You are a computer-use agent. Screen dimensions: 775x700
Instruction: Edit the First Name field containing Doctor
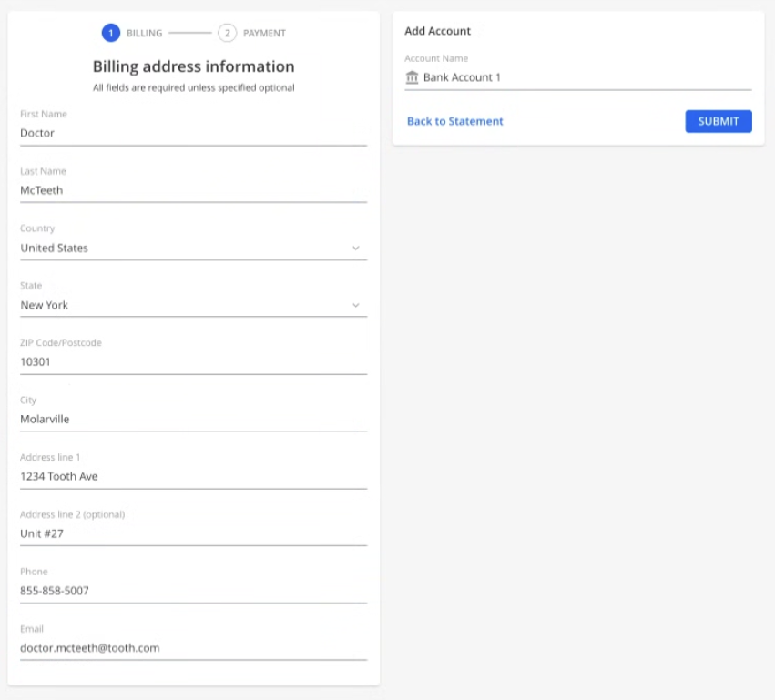click(193, 134)
